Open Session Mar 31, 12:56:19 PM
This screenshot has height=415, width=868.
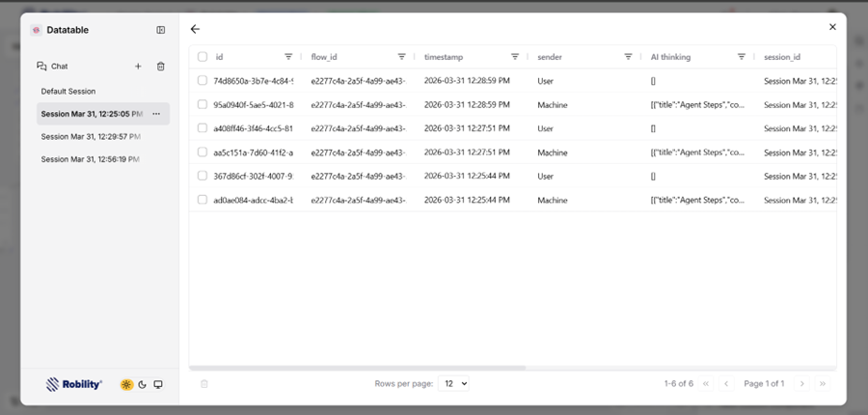[x=91, y=159]
